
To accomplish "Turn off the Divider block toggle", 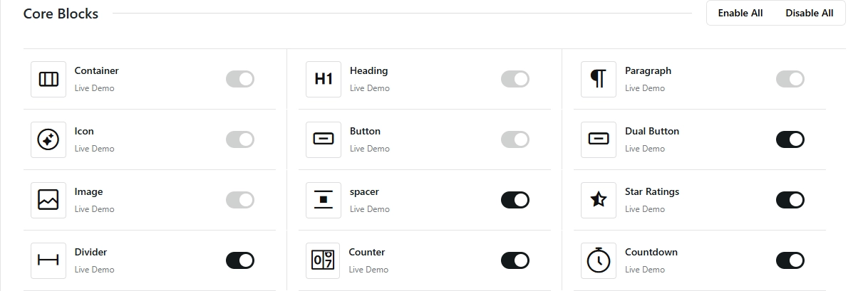I will click(240, 260).
